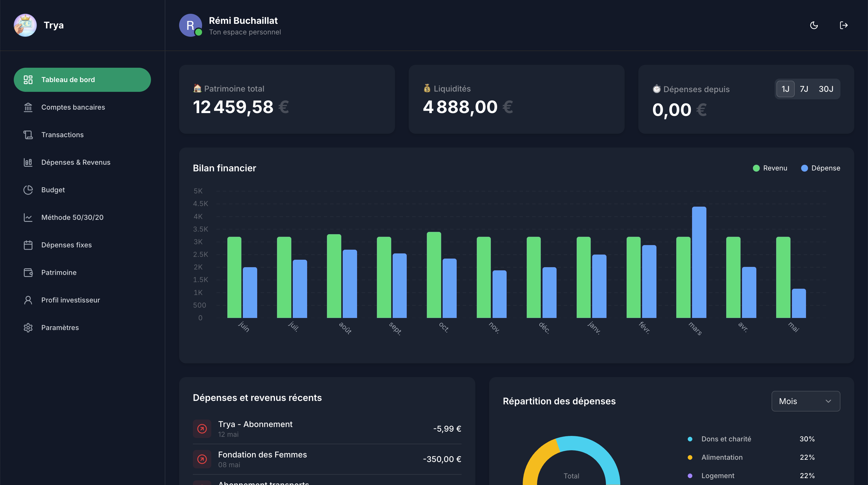
Task: Open the Mois period dropdown
Action: coord(805,401)
